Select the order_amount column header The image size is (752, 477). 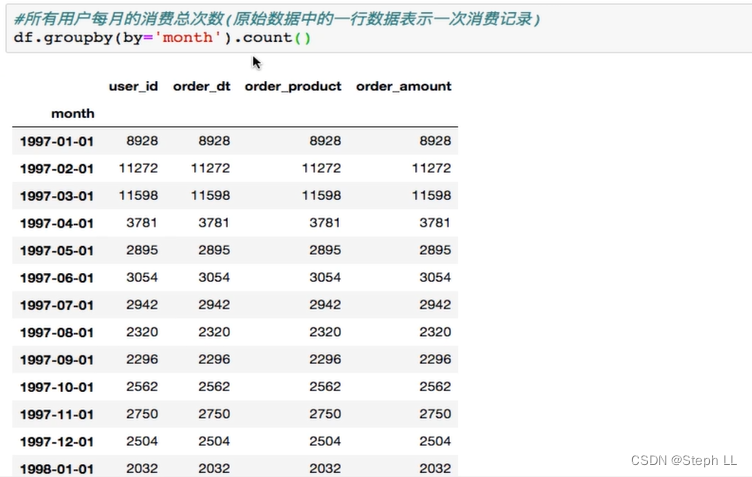point(404,86)
